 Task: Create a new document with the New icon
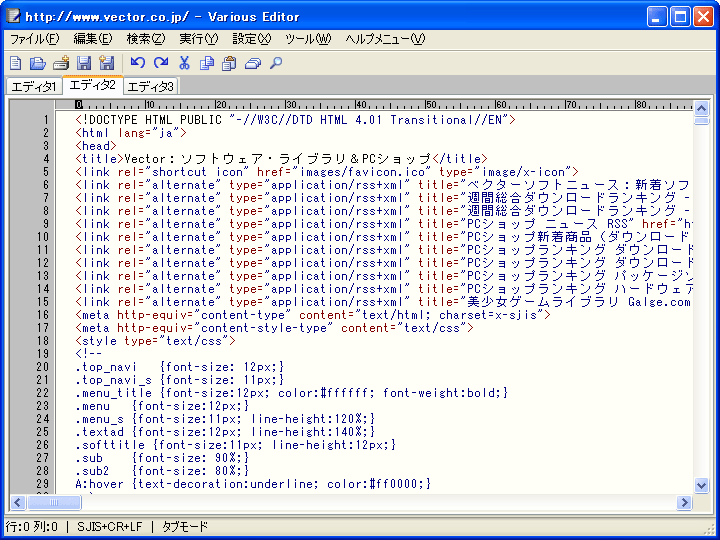point(16,63)
